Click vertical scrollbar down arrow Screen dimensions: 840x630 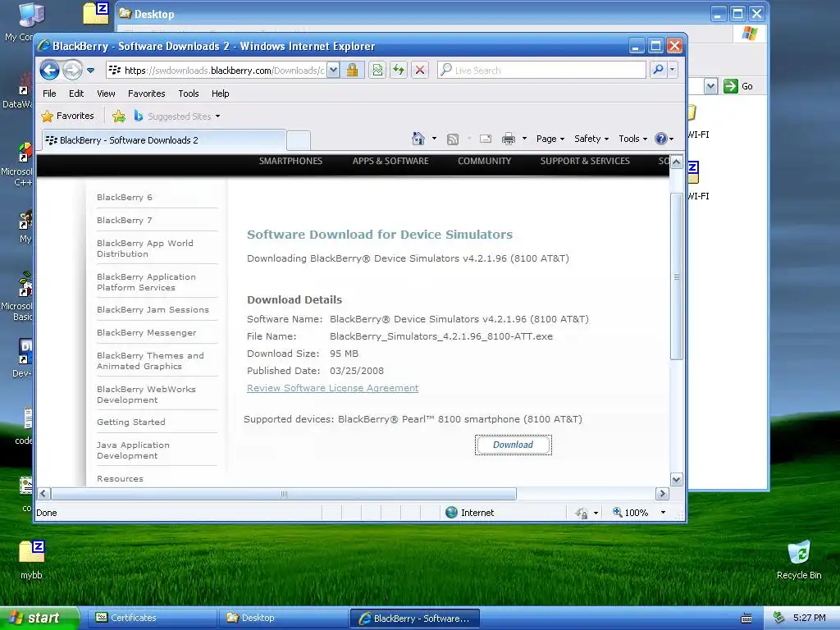click(677, 479)
